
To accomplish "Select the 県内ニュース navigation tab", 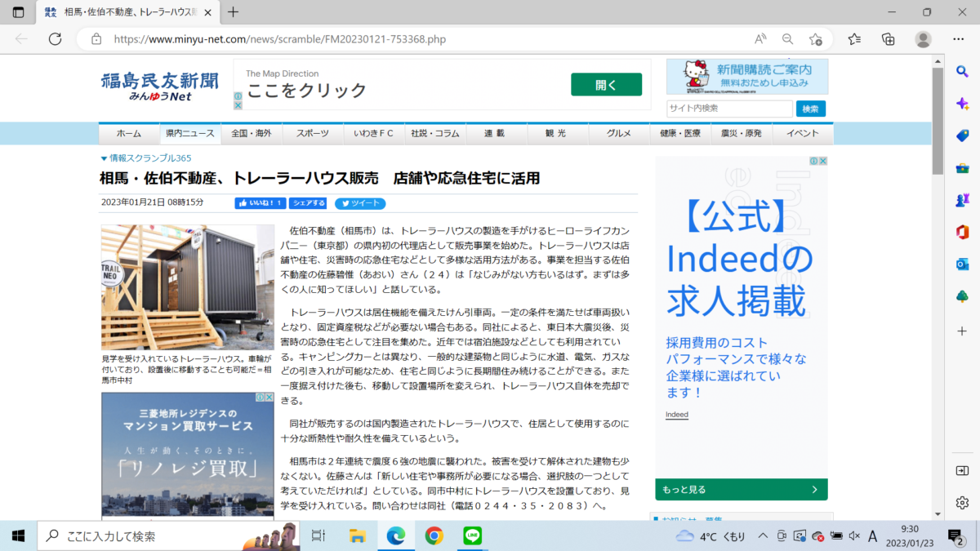I will 189,134.
